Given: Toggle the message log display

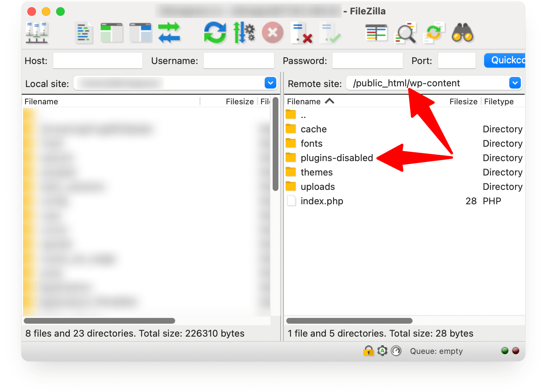Looking at the screenshot, I should pyautogui.click(x=84, y=33).
